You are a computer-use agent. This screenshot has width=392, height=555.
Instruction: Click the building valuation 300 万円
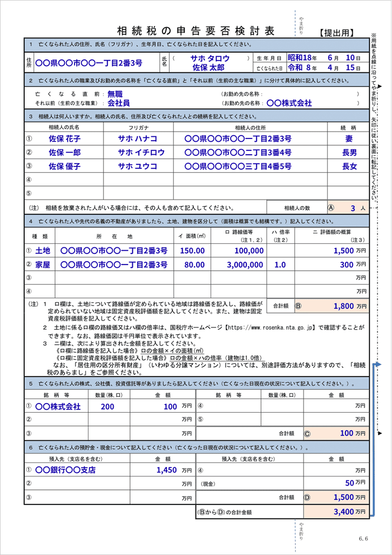tap(353, 265)
